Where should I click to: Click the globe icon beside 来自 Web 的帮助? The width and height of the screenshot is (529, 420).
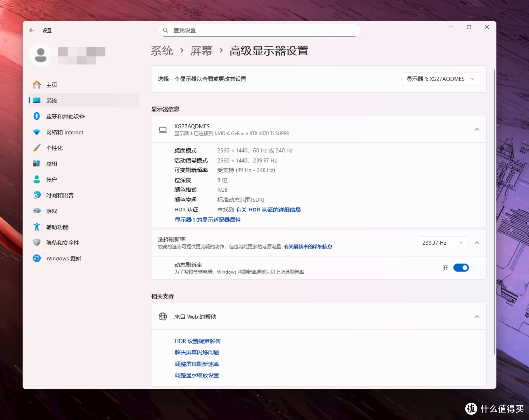click(x=163, y=317)
